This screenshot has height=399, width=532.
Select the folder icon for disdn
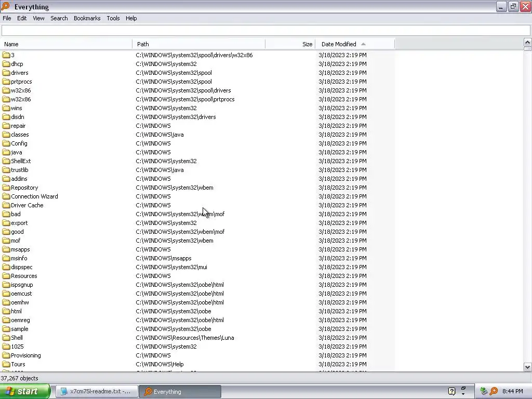(6, 117)
